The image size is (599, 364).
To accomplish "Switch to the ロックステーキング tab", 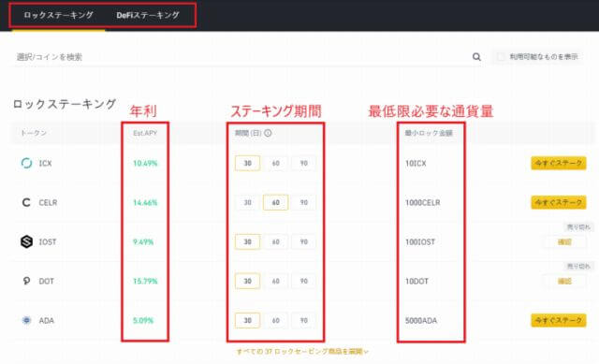I will coord(58,15).
